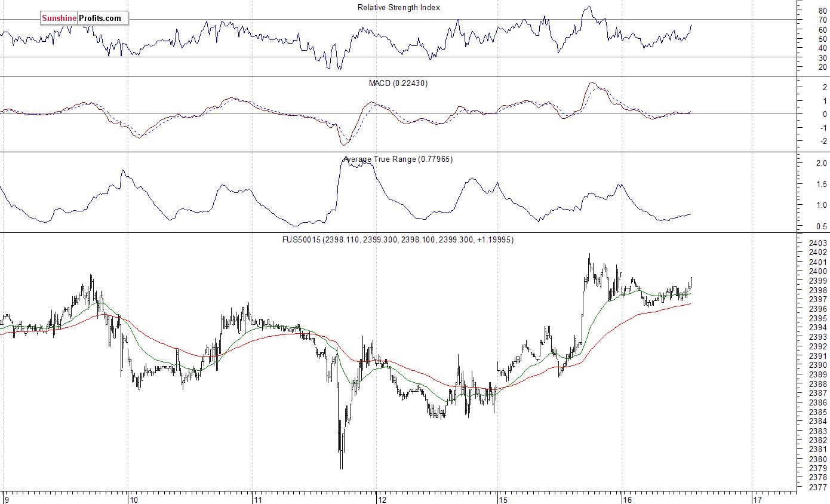Click the 2400 price axis label
Image resolution: width=830 pixels, height=504 pixels.
pos(819,272)
